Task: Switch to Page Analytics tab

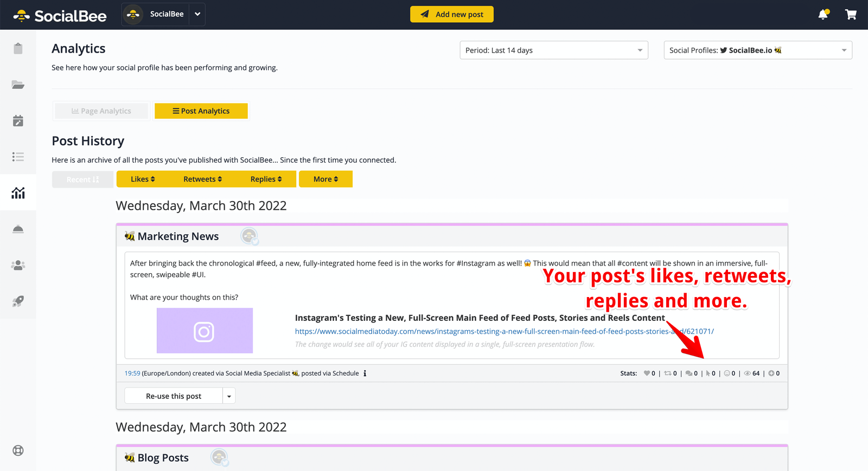Action: point(101,111)
